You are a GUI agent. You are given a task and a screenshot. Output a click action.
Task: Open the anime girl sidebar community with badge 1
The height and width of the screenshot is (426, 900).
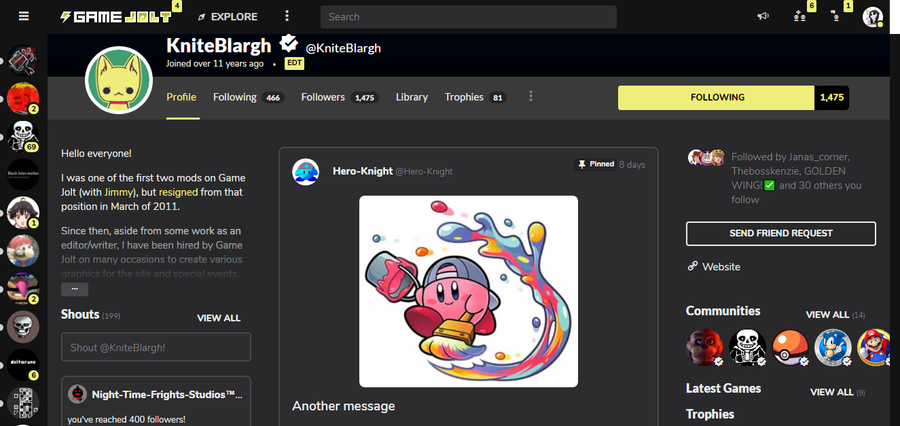click(x=23, y=212)
